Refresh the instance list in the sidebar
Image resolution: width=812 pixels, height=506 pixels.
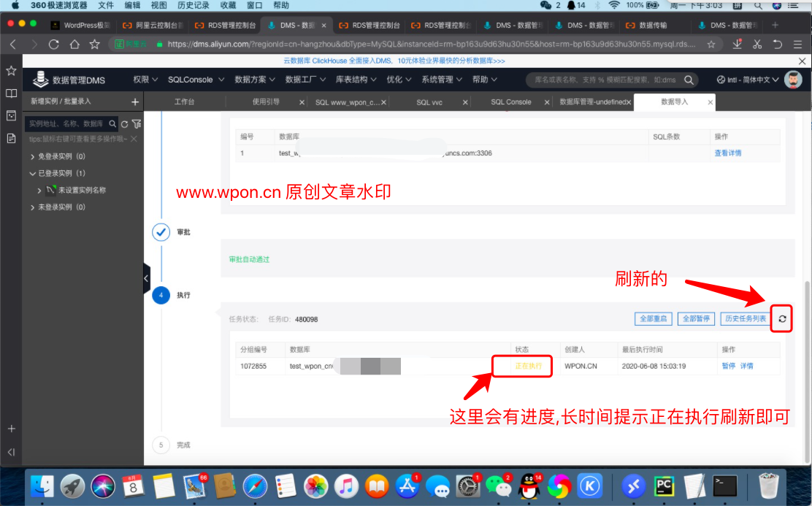[x=124, y=124]
